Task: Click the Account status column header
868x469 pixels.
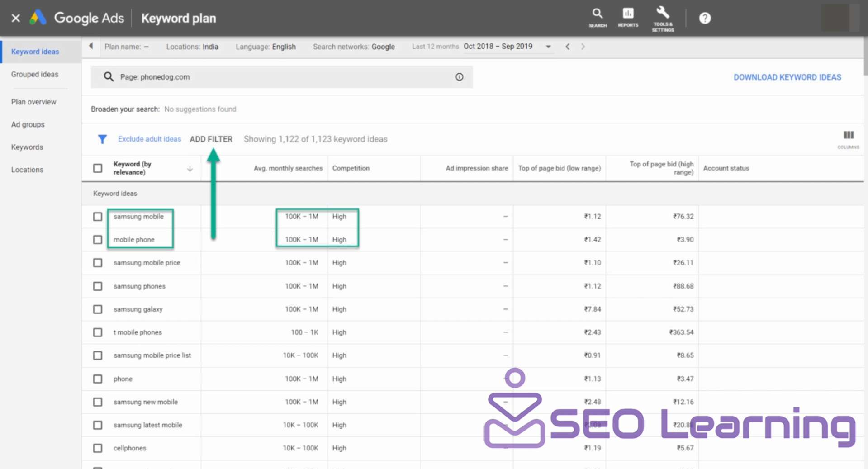Action: point(726,168)
